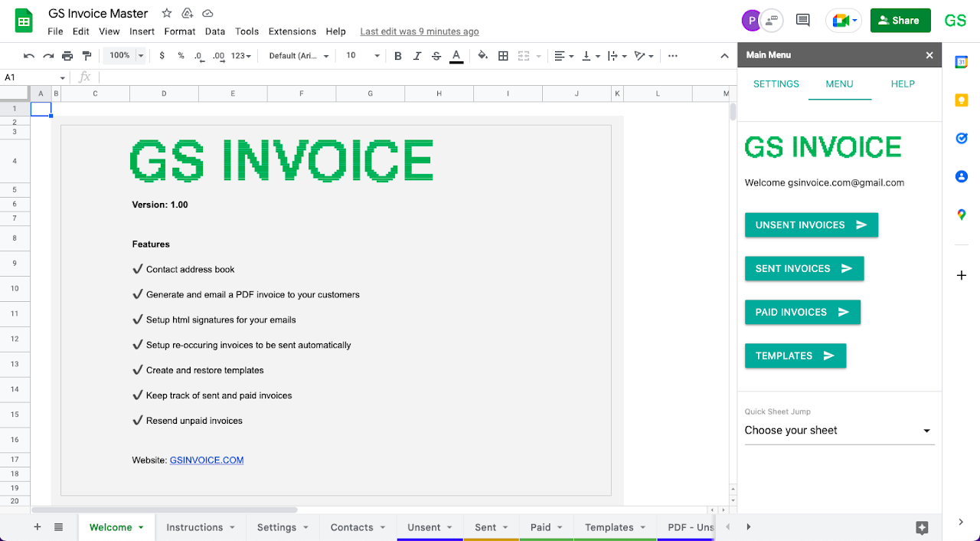Switch to the Contacts sheet tab
The image size is (980, 541).
pos(351,527)
